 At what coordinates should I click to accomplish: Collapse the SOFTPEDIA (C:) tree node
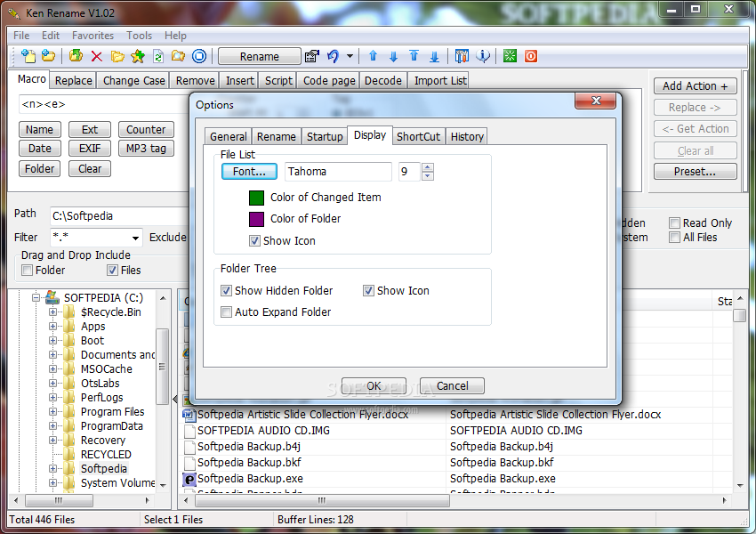tap(36, 297)
